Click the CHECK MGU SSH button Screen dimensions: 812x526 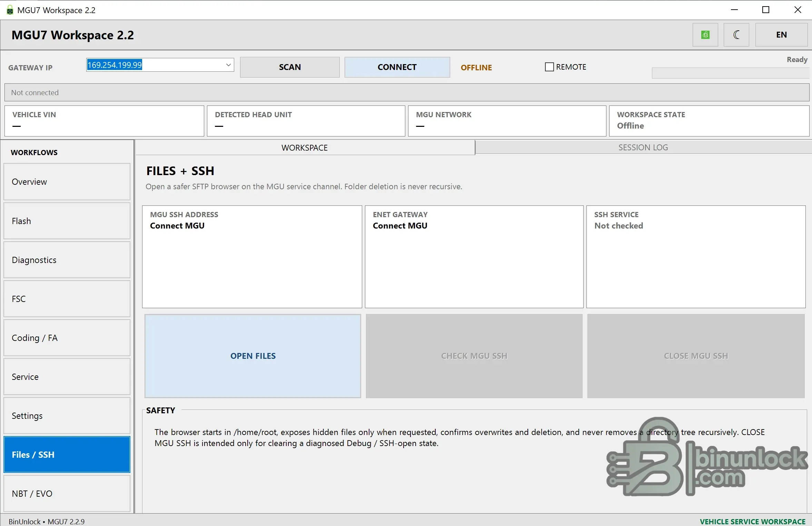point(474,356)
